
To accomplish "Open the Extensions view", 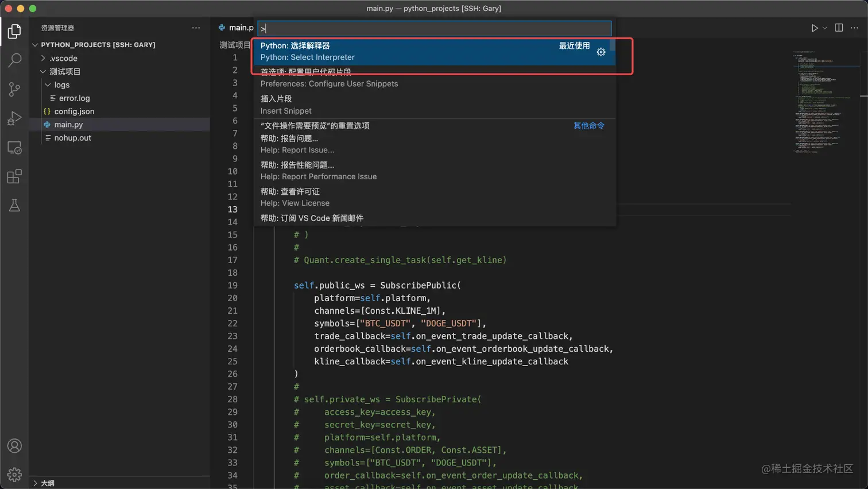I will tap(14, 176).
